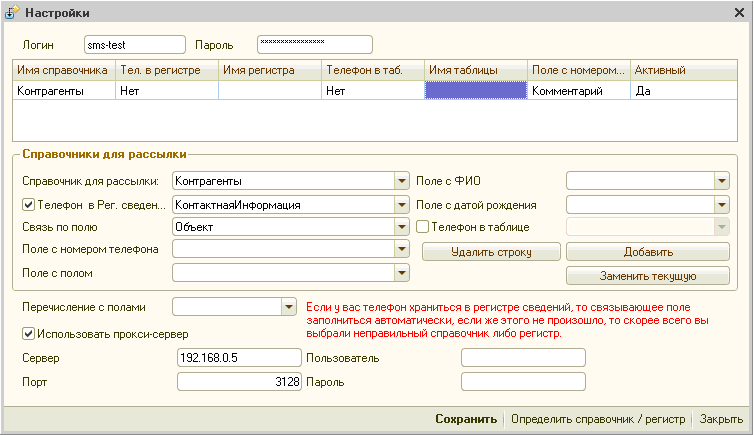
Task: Expand the Связь по полю dropdown
Action: (x=401, y=227)
